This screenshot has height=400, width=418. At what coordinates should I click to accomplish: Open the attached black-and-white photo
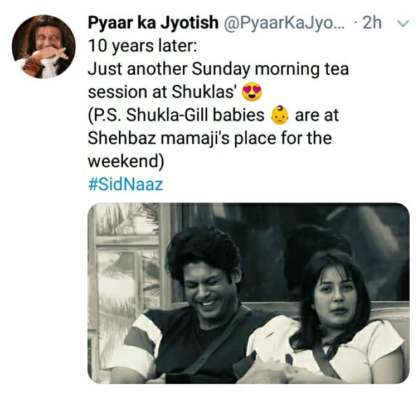pyautogui.click(x=248, y=293)
